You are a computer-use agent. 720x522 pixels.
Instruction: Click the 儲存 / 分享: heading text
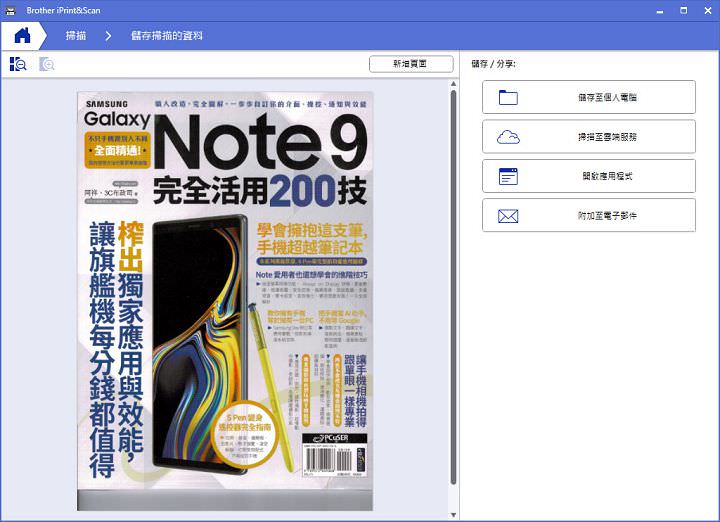click(493, 64)
